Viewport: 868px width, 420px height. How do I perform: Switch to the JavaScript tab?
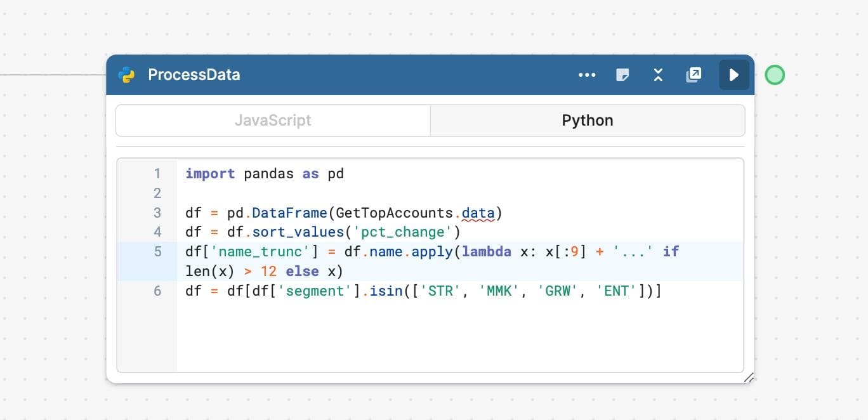click(273, 121)
